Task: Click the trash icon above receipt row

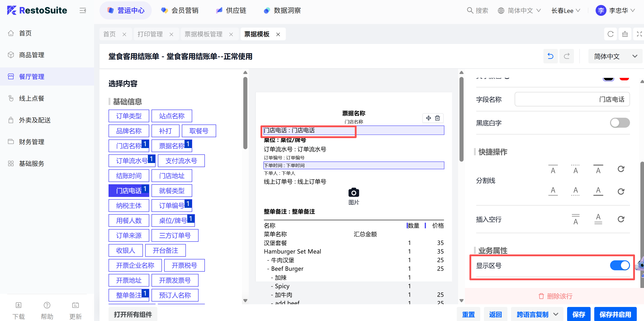Action: click(x=437, y=118)
